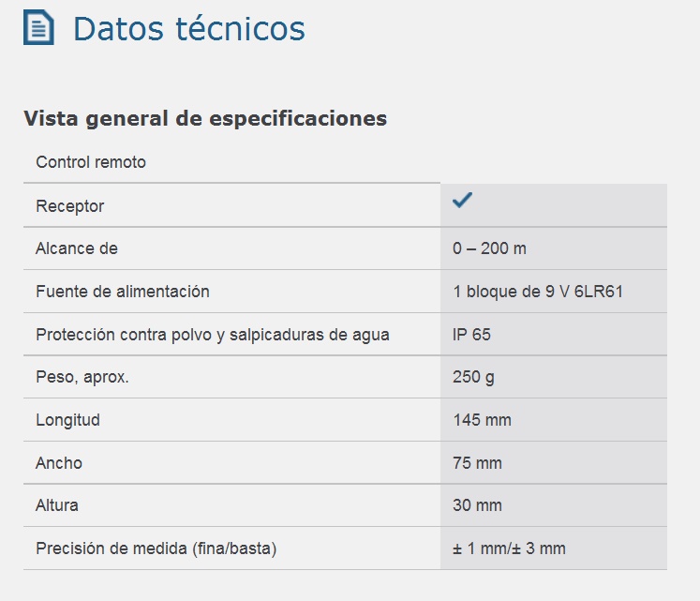Image resolution: width=700 pixels, height=601 pixels.
Task: Click the document icon beside Datos técnicos
Action: click(x=38, y=29)
